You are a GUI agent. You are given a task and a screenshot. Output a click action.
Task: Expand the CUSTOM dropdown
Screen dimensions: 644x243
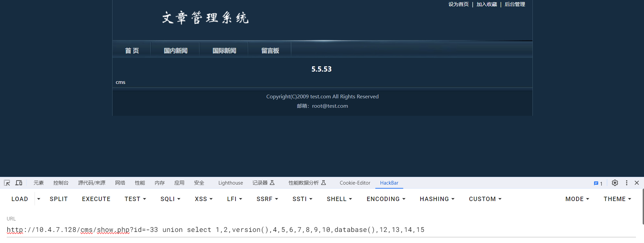pos(485,199)
